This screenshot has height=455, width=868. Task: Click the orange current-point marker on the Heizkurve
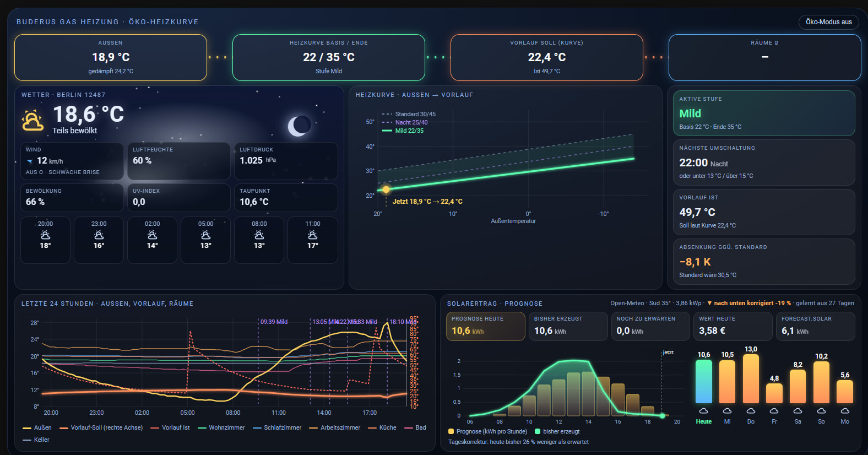(386, 189)
